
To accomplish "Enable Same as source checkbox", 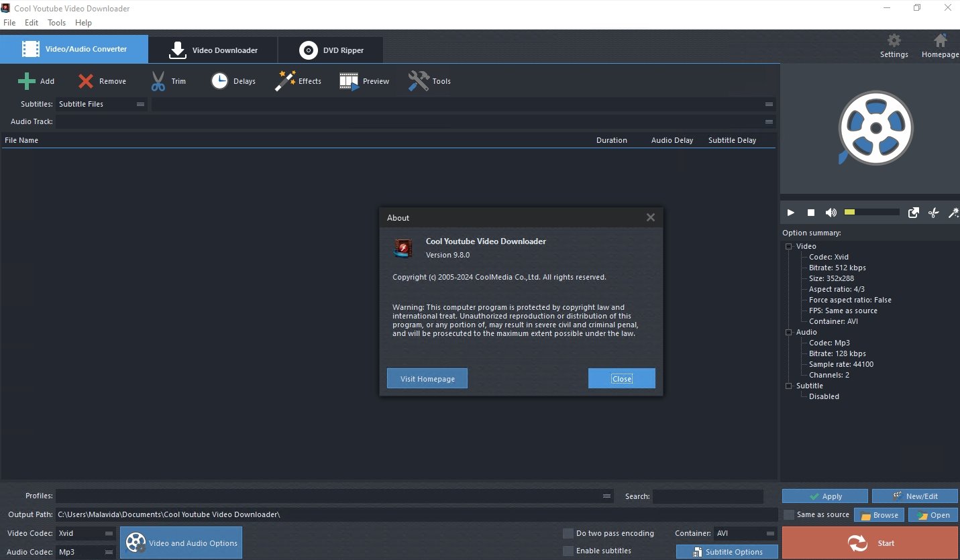I will [x=790, y=514].
